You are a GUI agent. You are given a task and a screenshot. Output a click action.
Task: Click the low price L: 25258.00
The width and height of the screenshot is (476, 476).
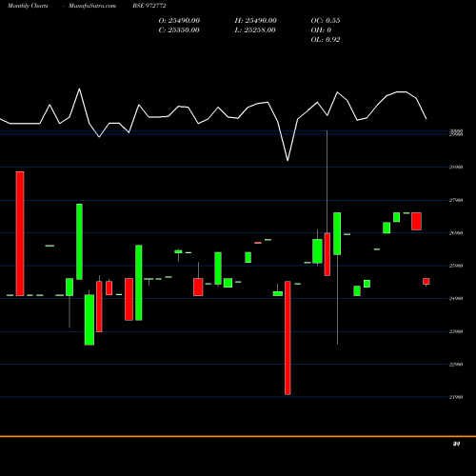[x=255, y=30]
